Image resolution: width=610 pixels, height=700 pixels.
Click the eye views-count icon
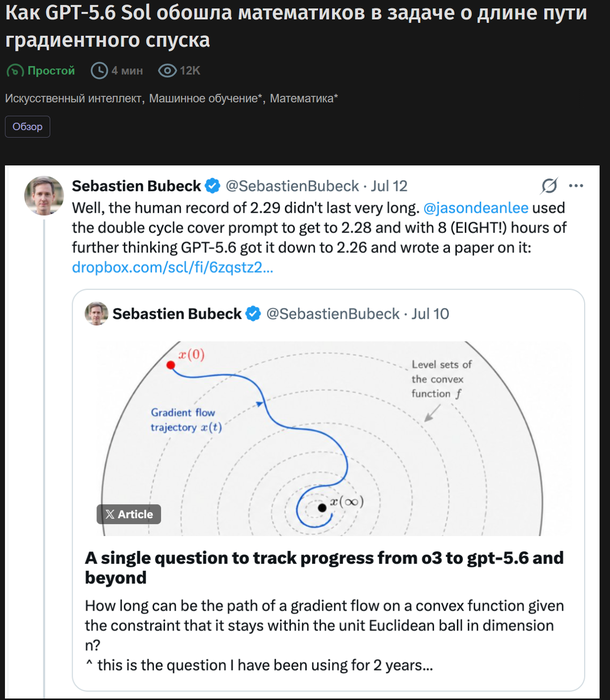(x=167, y=71)
